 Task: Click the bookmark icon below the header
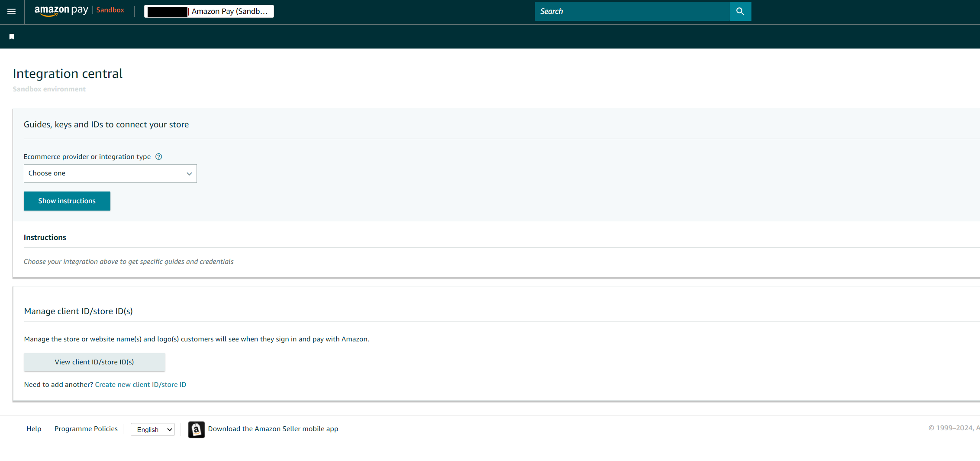click(12, 37)
